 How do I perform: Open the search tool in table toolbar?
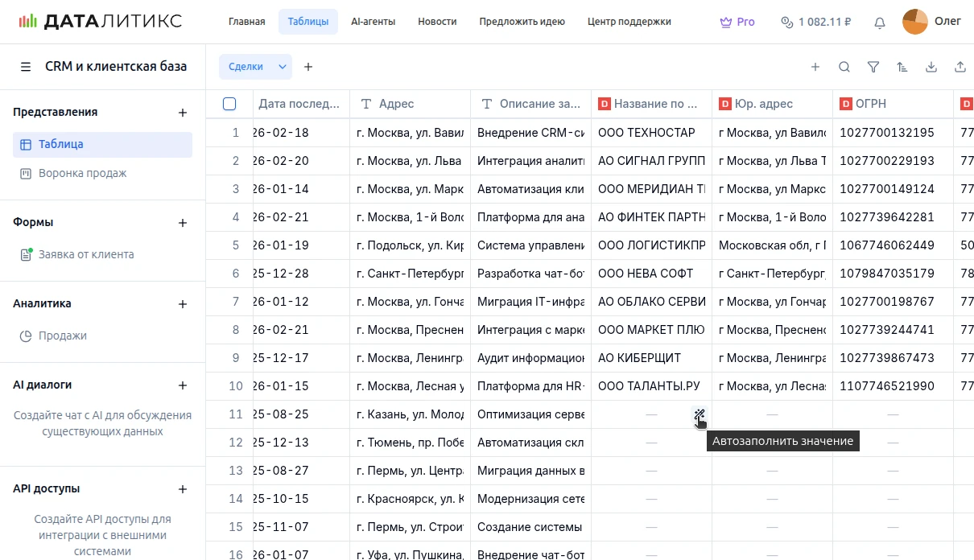pyautogui.click(x=844, y=68)
